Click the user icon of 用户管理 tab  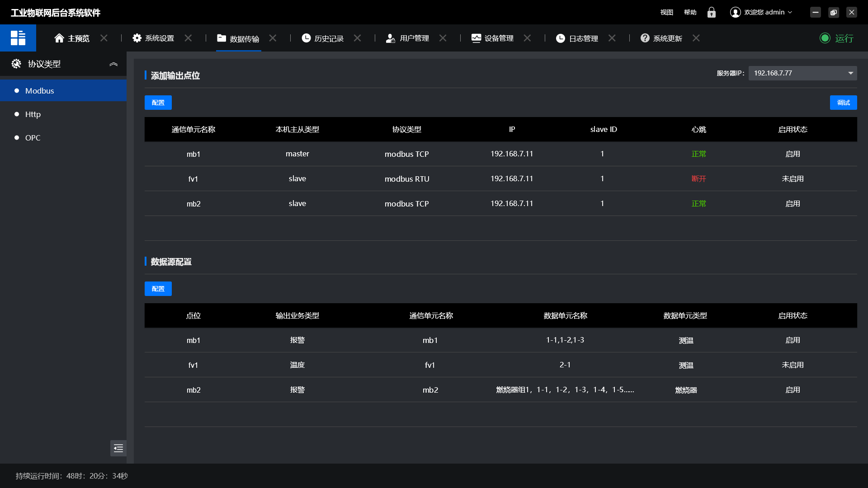pos(391,38)
